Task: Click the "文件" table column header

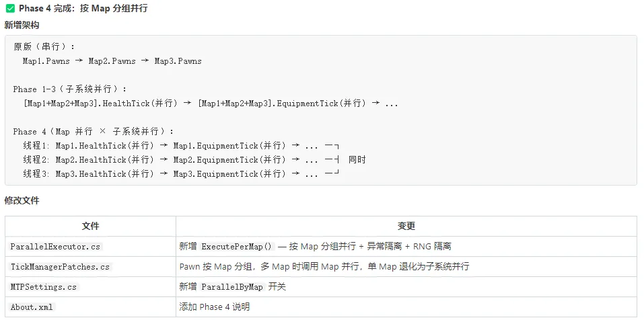Action: click(x=90, y=227)
